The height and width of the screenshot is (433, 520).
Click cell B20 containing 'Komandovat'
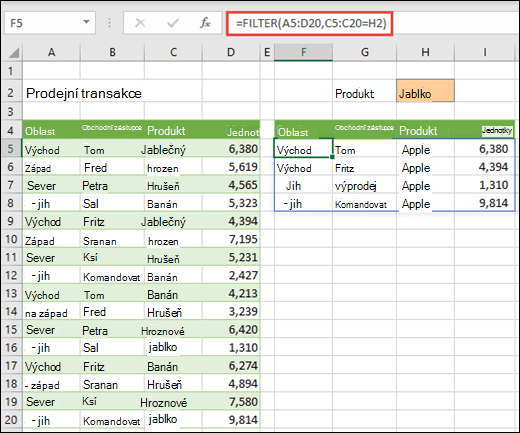[112, 420]
